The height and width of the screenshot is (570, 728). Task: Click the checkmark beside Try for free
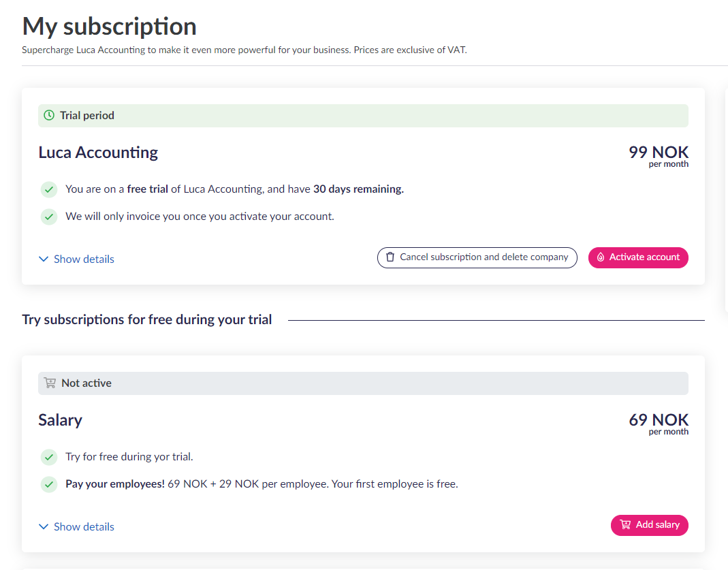[48, 457]
